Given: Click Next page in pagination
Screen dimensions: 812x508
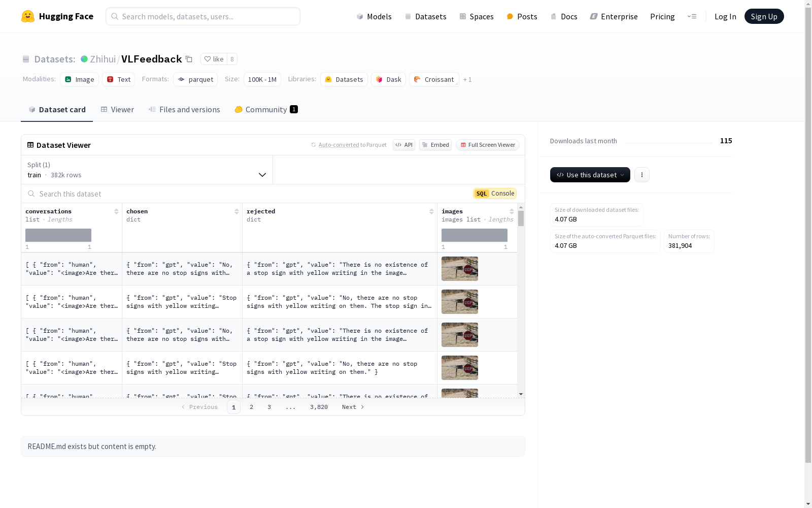Looking at the screenshot, I should [353, 407].
